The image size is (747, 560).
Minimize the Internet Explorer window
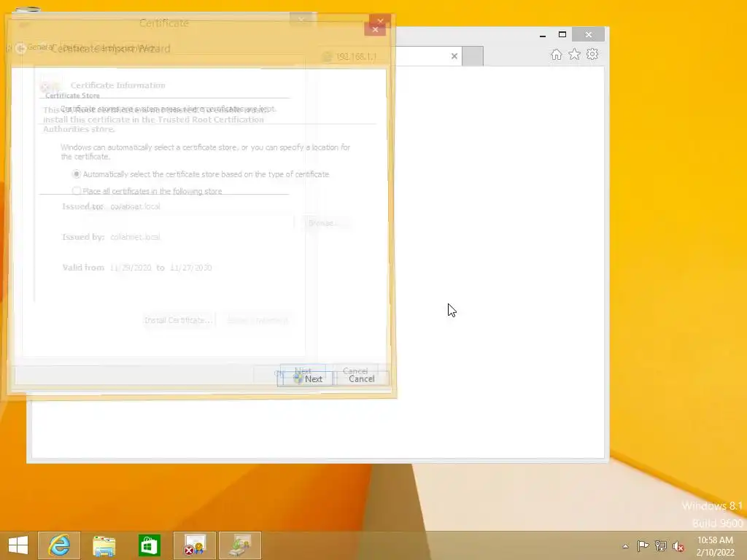coord(543,35)
